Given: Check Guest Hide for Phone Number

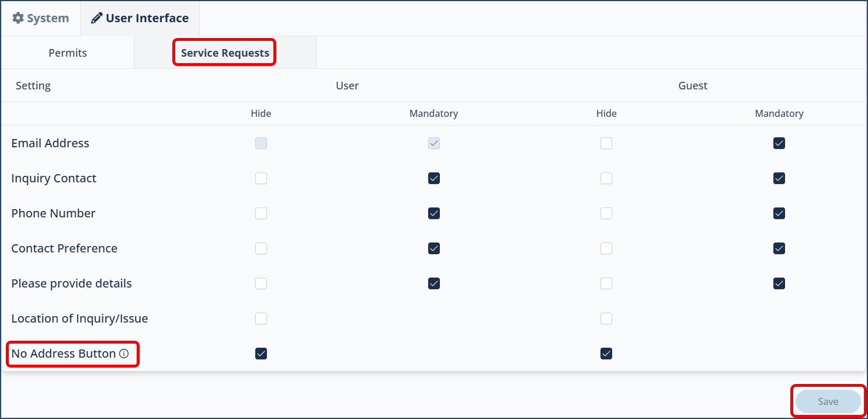Looking at the screenshot, I should click(x=606, y=213).
